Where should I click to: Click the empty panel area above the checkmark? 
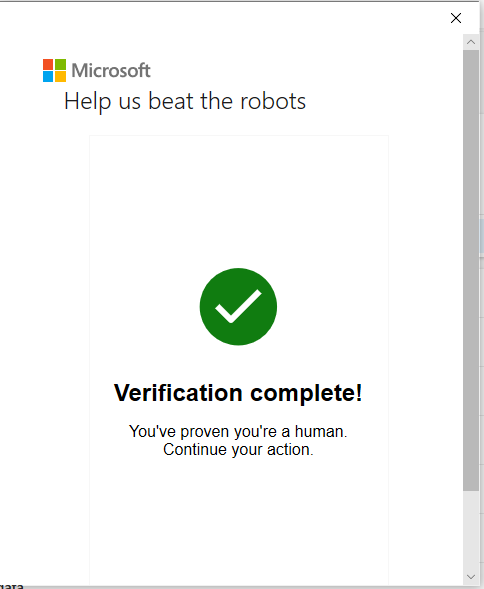pyautogui.click(x=239, y=201)
